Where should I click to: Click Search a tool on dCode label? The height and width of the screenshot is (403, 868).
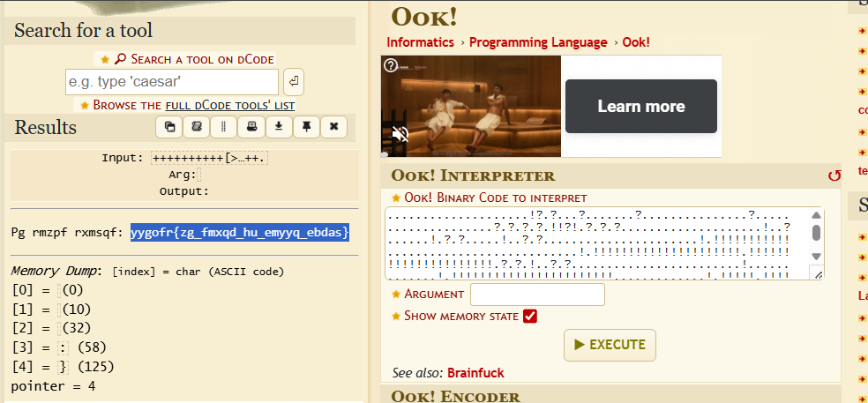[x=202, y=59]
